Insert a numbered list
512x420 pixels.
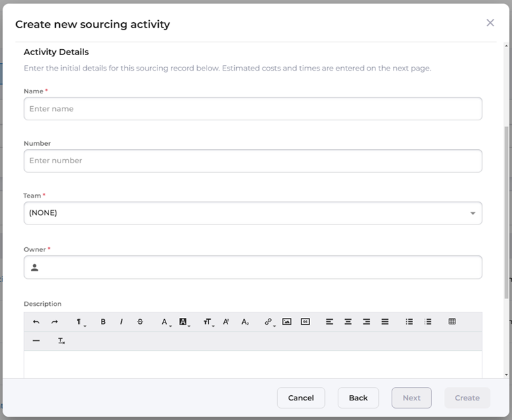428,322
